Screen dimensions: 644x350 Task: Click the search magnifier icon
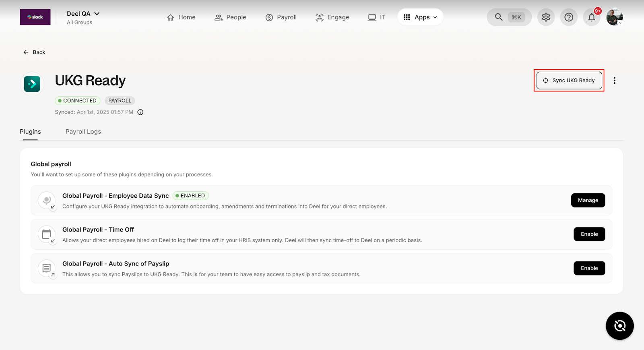pos(499,17)
